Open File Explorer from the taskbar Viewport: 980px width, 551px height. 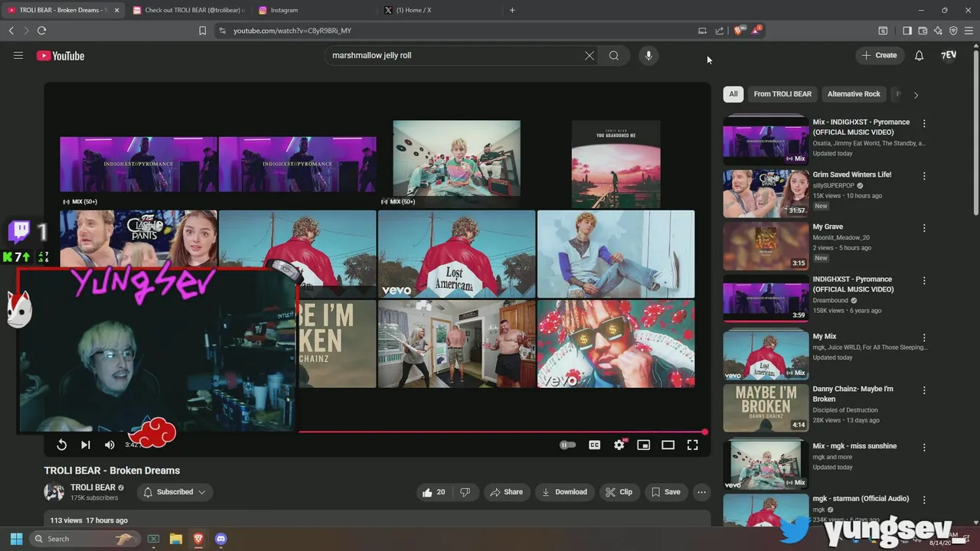point(175,539)
